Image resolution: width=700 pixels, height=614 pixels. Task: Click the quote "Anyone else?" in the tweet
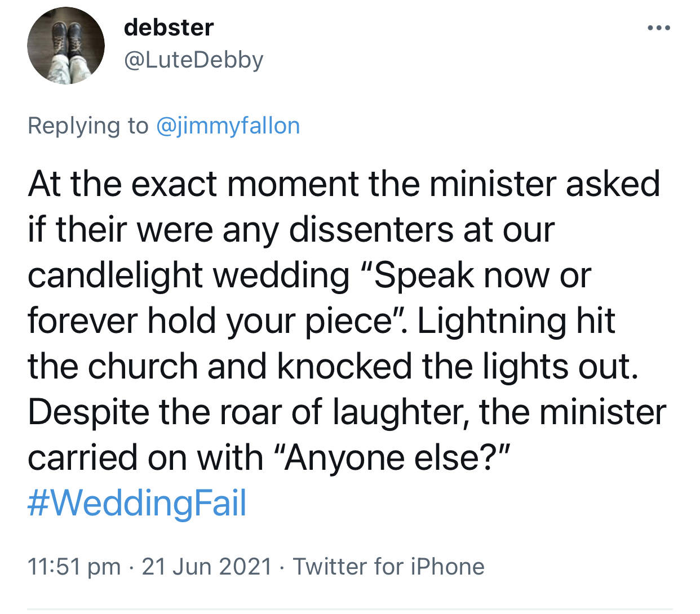tap(397, 457)
